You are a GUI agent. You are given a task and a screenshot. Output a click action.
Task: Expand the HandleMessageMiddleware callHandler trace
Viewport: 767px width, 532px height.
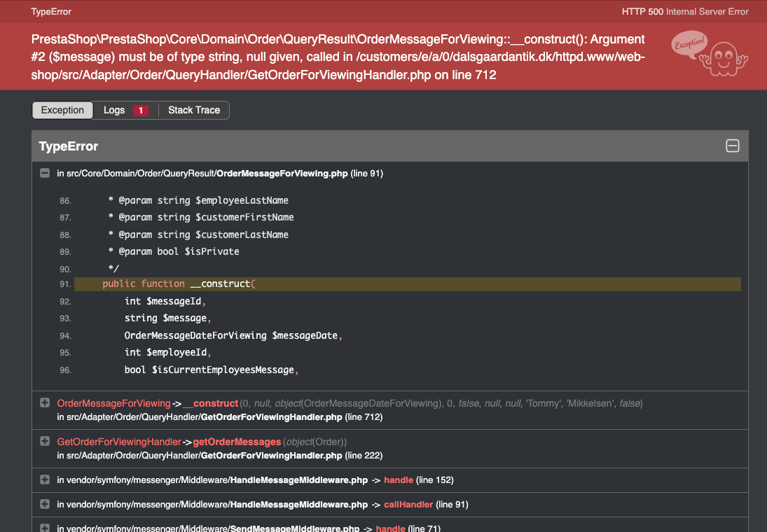click(x=45, y=503)
